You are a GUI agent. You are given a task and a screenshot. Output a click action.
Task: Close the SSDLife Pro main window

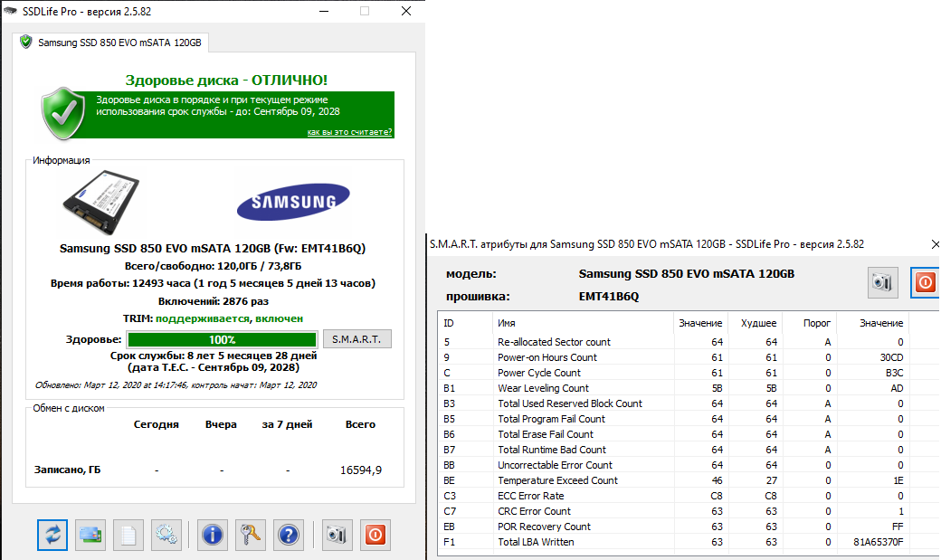pos(406,12)
